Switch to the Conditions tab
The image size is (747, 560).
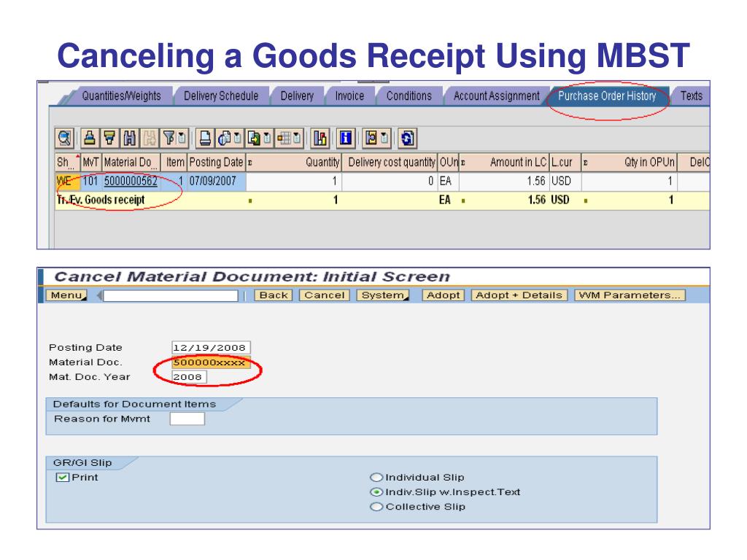[x=409, y=96]
